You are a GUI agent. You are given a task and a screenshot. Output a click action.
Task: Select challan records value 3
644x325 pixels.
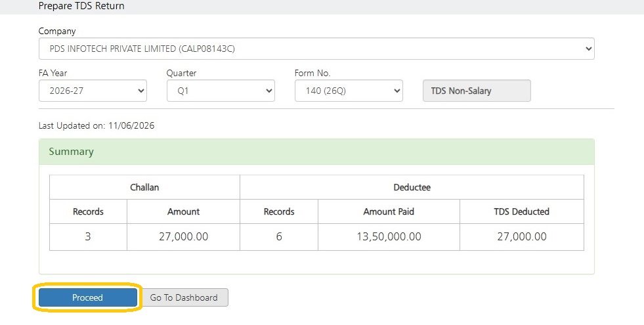(88, 236)
